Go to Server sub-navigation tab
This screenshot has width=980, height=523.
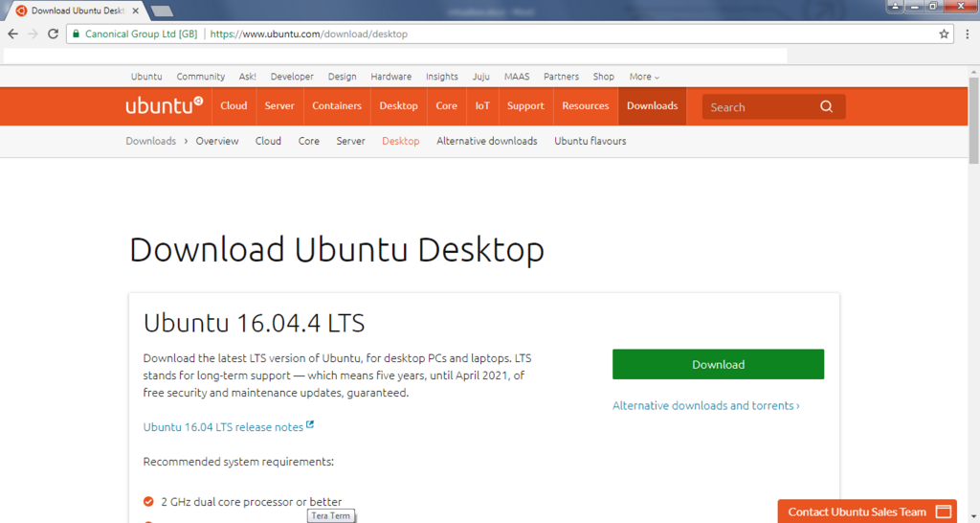[350, 141]
